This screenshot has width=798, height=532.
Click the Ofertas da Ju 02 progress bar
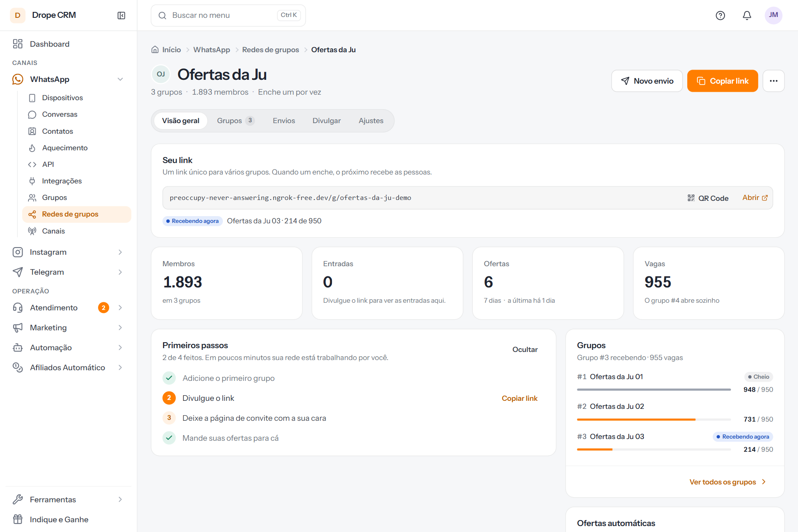654,419
